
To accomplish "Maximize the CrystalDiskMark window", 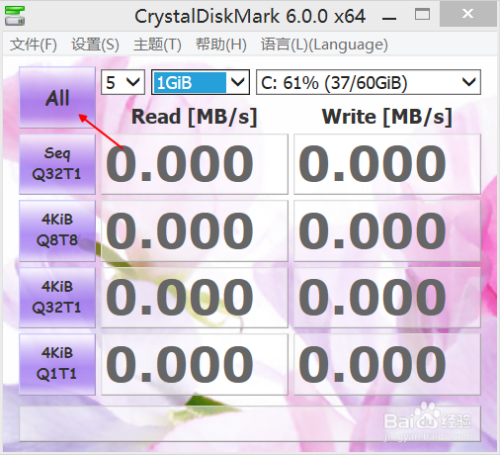I will 422,15.
